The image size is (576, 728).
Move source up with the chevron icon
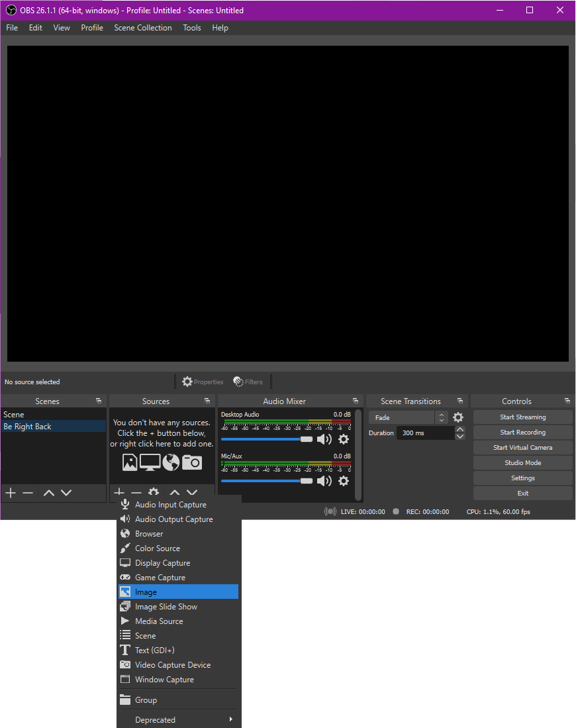(175, 492)
